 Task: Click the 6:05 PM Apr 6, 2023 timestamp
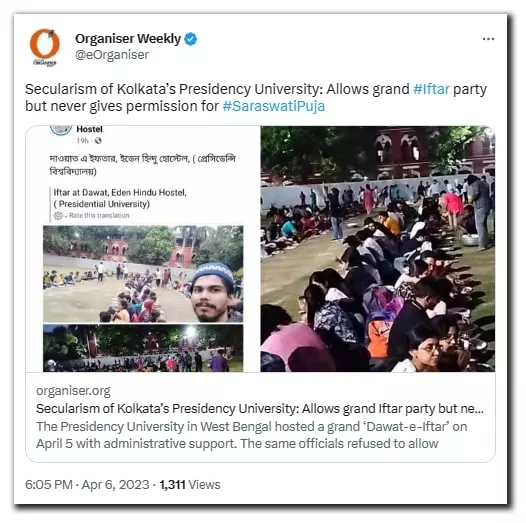pos(87,485)
